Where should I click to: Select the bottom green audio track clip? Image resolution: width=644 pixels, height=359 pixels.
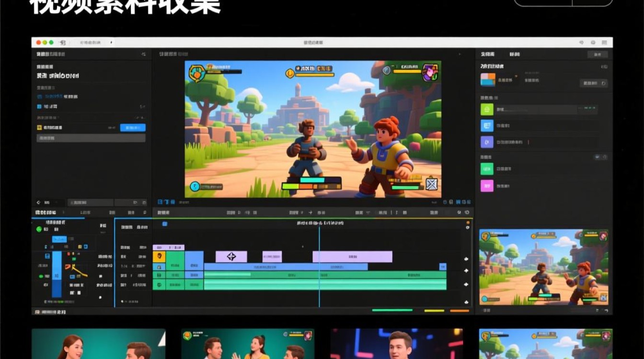pyautogui.click(x=325, y=285)
